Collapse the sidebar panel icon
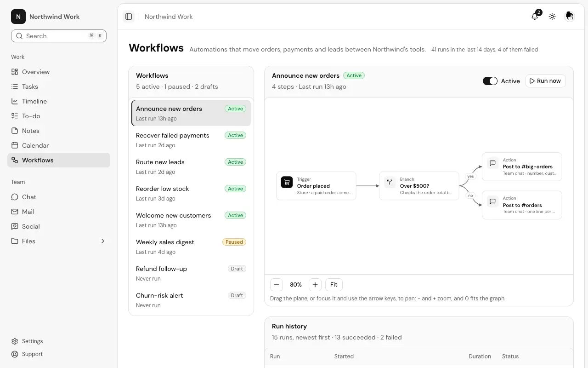The width and height of the screenshot is (588, 368). coord(129,17)
